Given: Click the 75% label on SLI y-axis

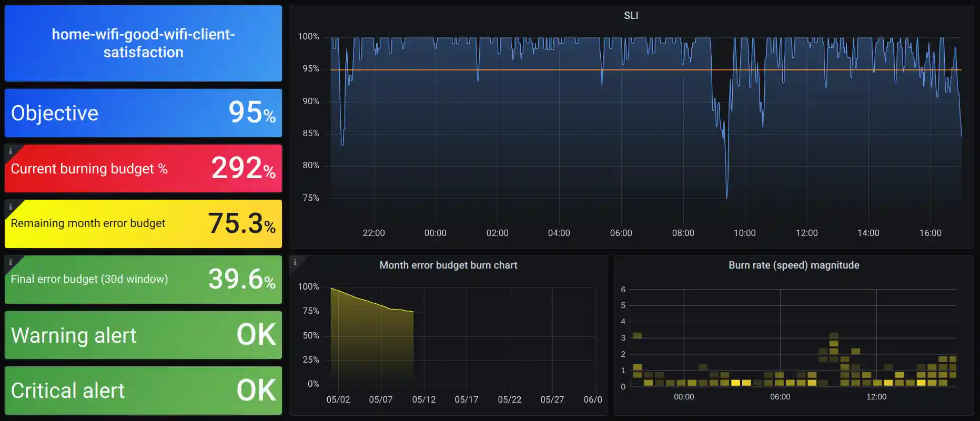Looking at the screenshot, I should pyautogui.click(x=310, y=198).
